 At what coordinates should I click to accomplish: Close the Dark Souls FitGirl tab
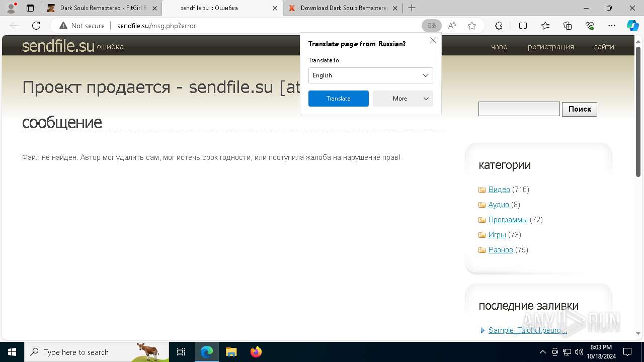(x=154, y=8)
